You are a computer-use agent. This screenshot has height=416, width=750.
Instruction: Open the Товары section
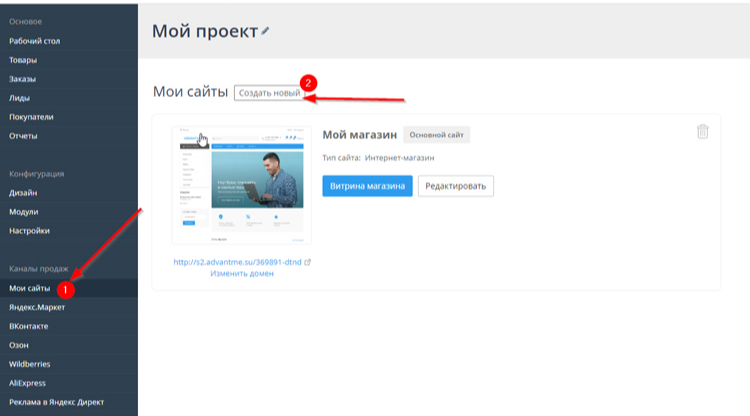[x=25, y=59]
